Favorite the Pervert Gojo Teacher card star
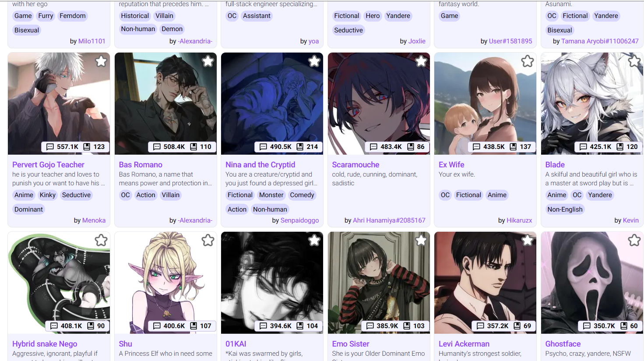Screen dimensions: 644x361 [101, 61]
